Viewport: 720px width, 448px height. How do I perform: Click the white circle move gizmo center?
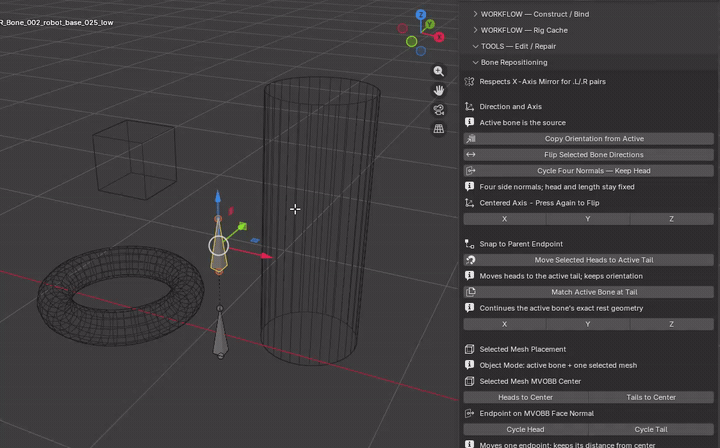click(219, 246)
